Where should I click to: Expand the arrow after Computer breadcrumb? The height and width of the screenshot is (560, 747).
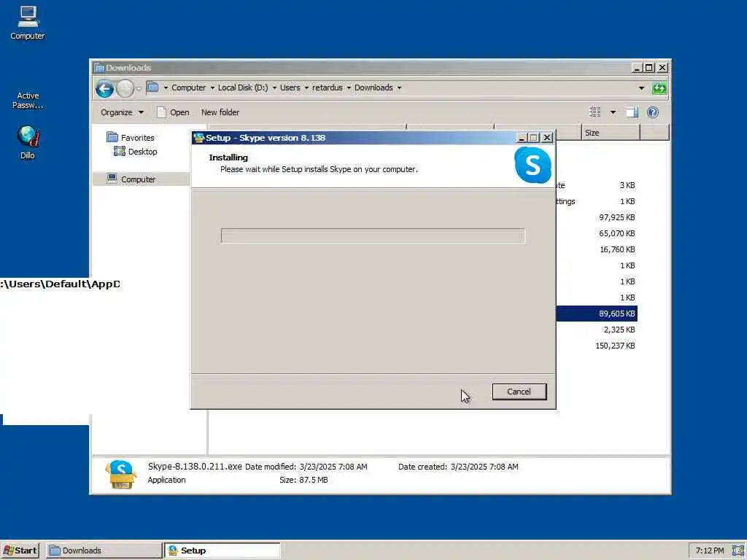click(x=212, y=87)
